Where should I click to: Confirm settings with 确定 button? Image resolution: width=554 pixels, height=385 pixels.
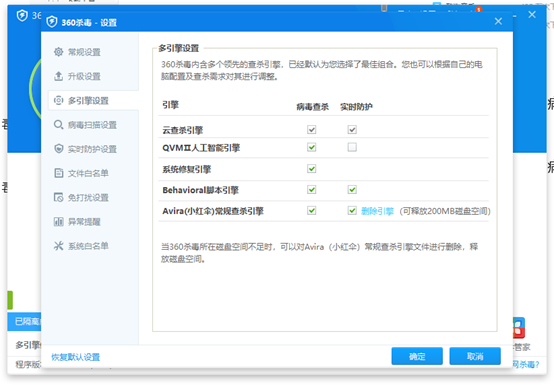(x=417, y=356)
